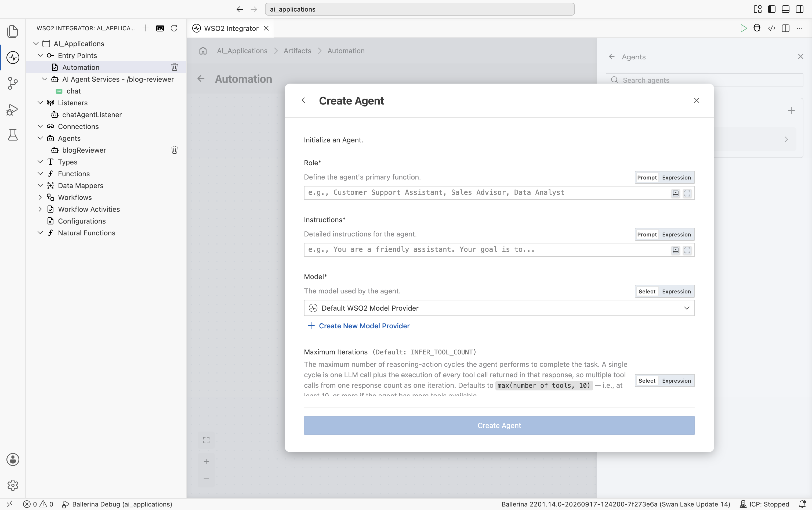Viewport: 812px width, 510px height.
Task: Click the refresh icon in sidebar header
Action: click(174, 28)
